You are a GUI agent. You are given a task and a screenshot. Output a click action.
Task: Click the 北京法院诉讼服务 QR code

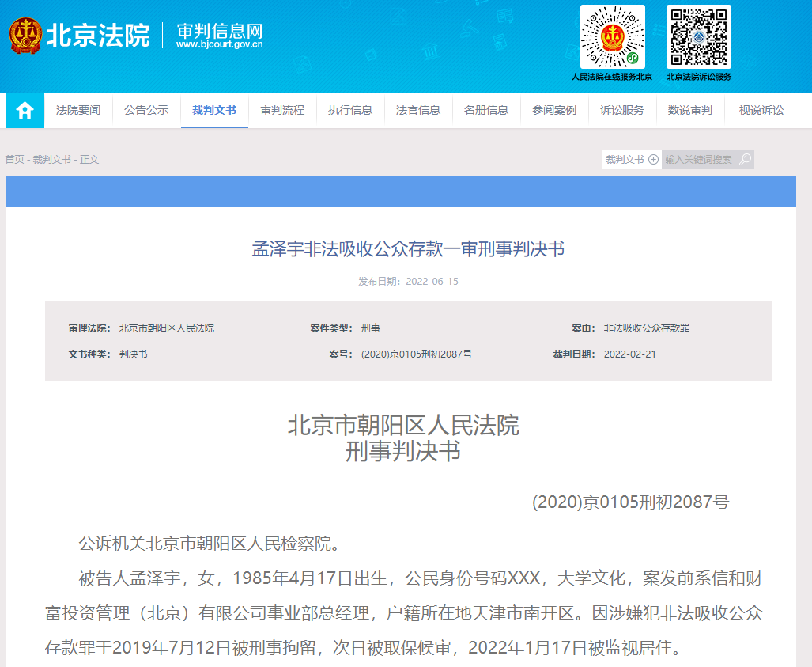[x=698, y=37]
